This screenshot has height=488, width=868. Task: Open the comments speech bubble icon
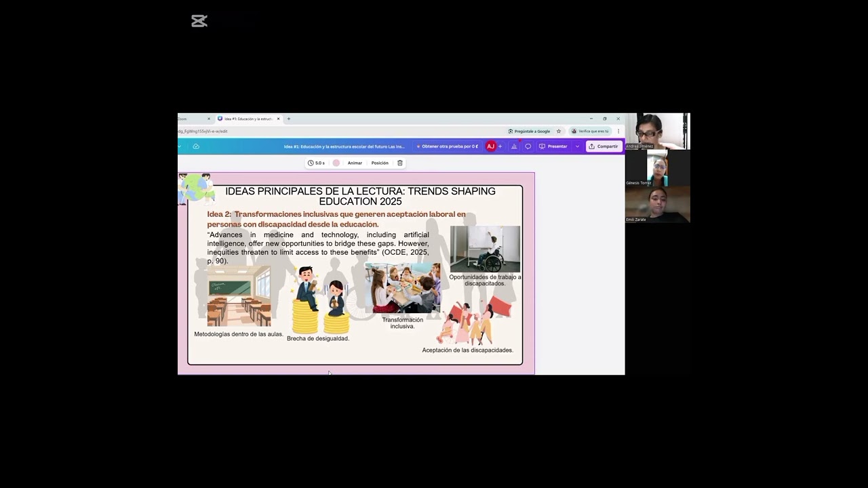coord(528,146)
